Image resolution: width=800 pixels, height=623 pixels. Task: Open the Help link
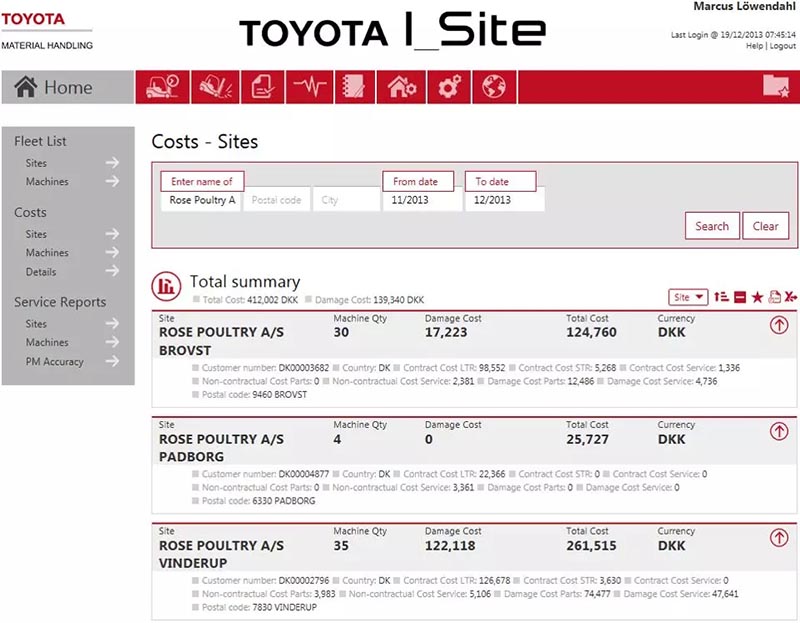tap(754, 46)
